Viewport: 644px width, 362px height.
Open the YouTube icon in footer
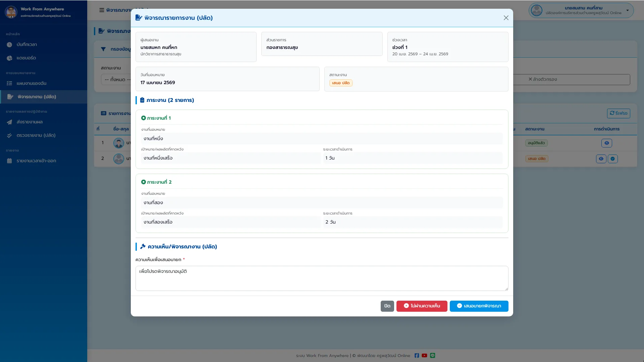coord(424,356)
